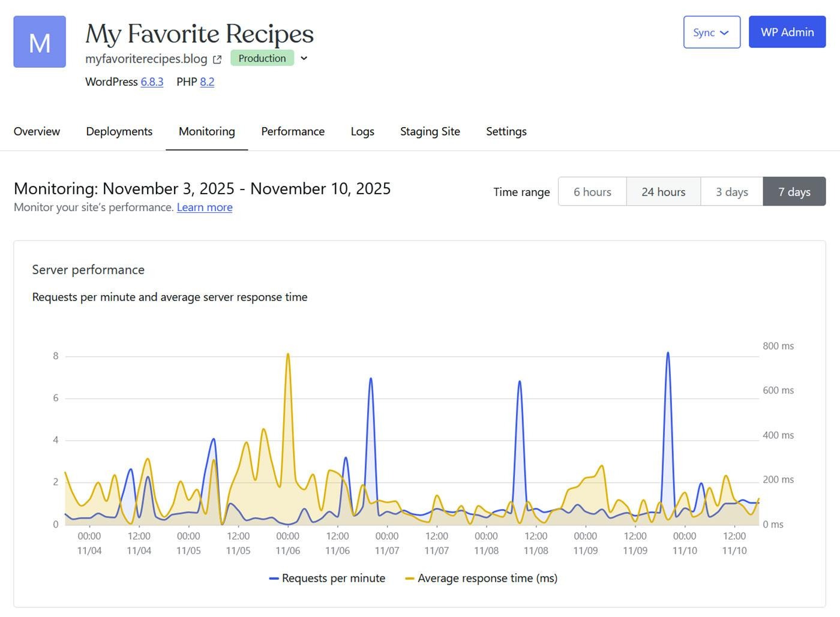Open the Staging Site tab
This screenshot has height=617, width=840.
[430, 131]
